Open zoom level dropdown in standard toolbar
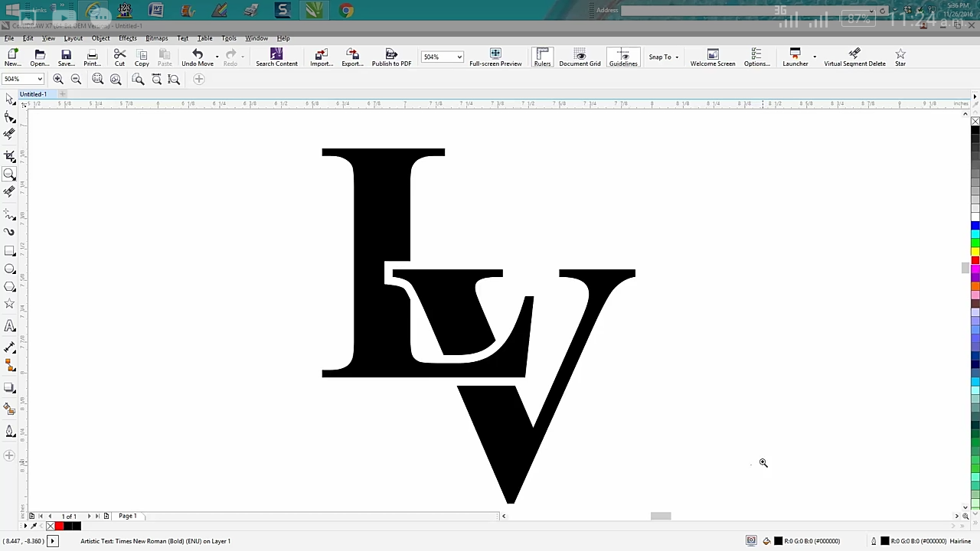 [459, 57]
